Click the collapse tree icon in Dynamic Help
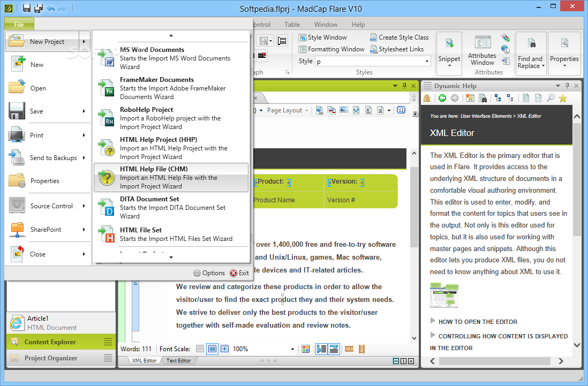The image size is (588, 386). click(498, 98)
